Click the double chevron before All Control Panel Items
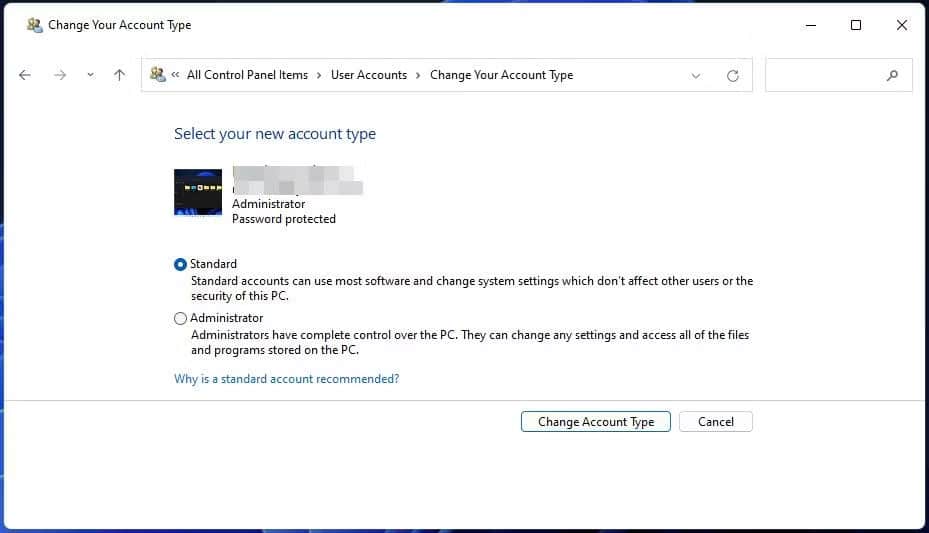 pos(175,75)
